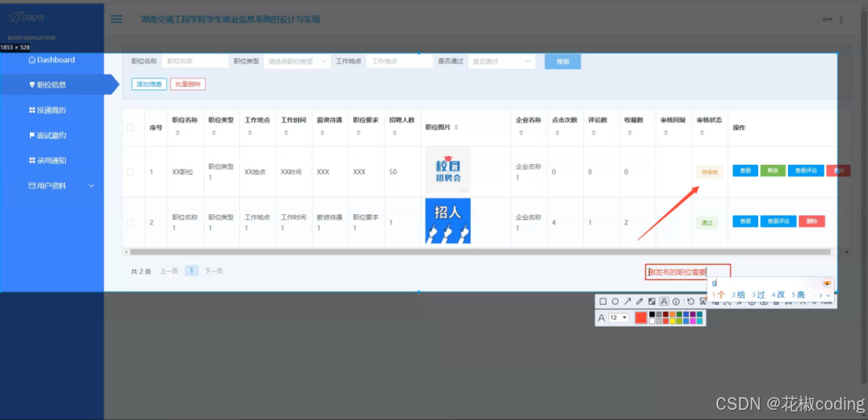This screenshot has height=420, width=868.
Task: Click red 删除 button in row 2
Action: pyautogui.click(x=812, y=221)
